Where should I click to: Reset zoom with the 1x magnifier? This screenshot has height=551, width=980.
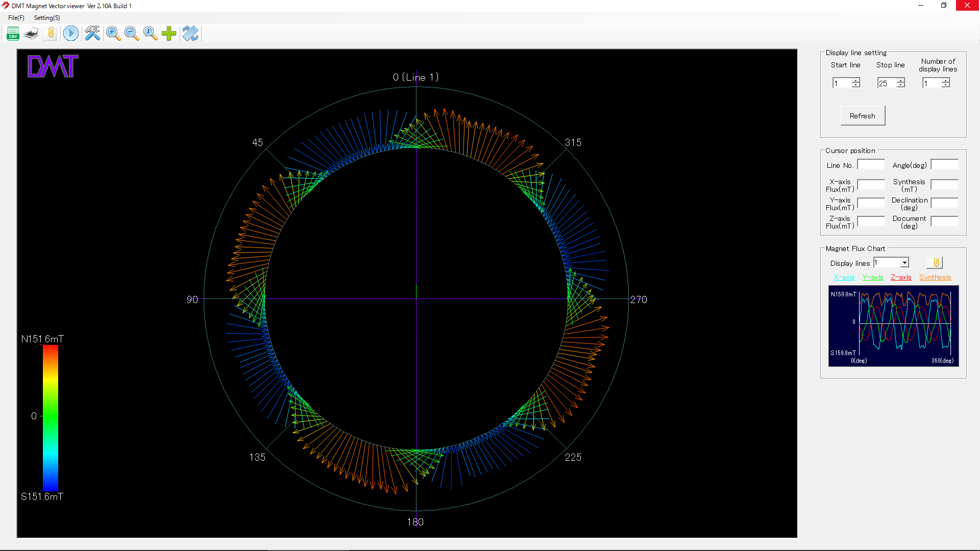150,34
